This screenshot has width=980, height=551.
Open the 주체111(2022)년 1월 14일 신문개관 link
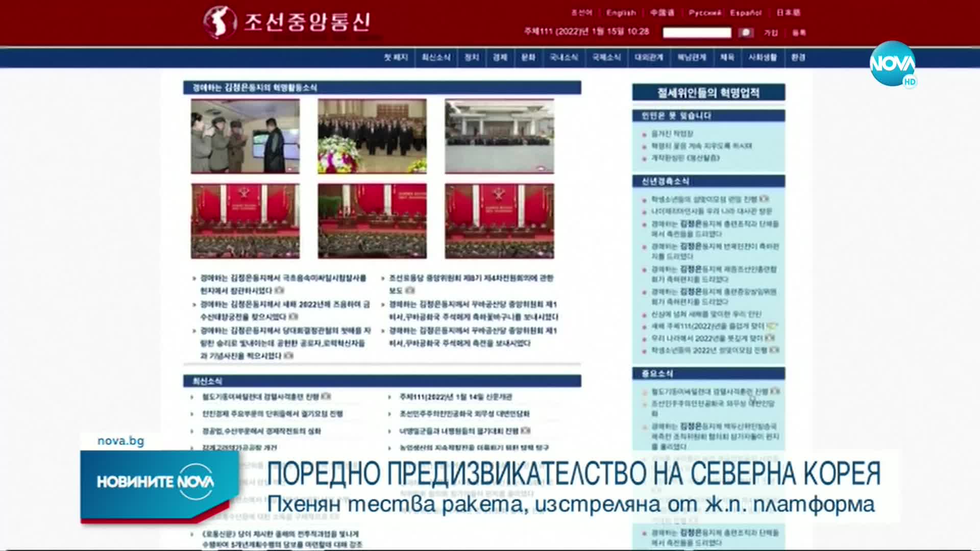455,397
